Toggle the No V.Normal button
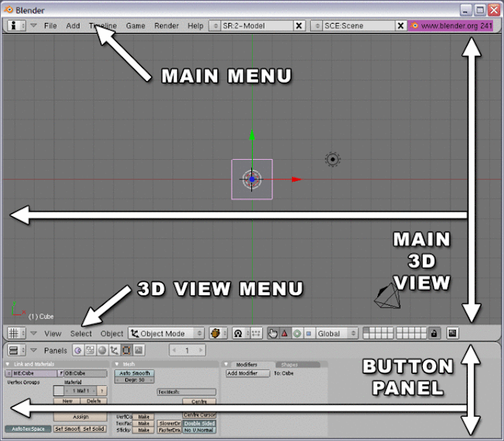The width and height of the screenshot is (504, 441). (199, 430)
